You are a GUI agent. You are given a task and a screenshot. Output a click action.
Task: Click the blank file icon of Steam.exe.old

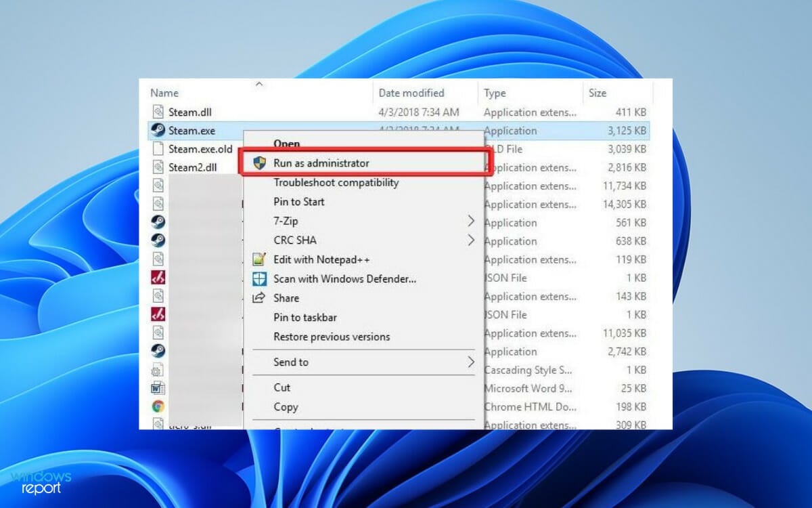point(158,148)
